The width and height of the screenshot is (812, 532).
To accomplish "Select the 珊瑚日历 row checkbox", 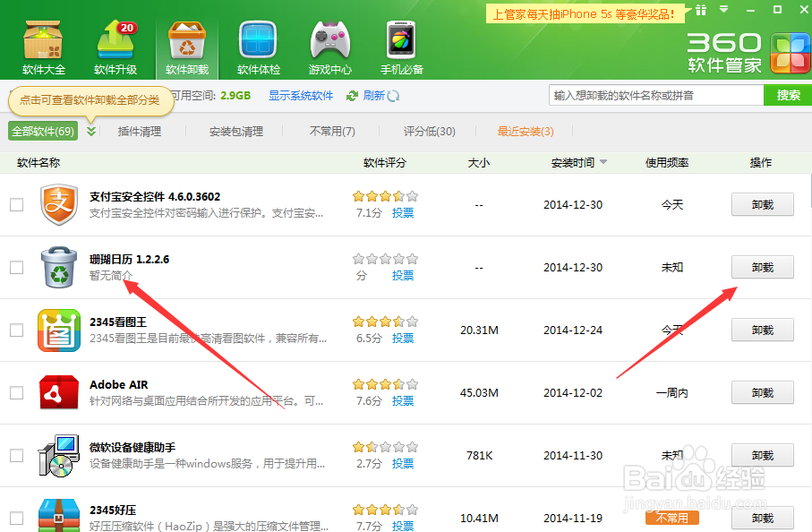I will click(x=15, y=267).
